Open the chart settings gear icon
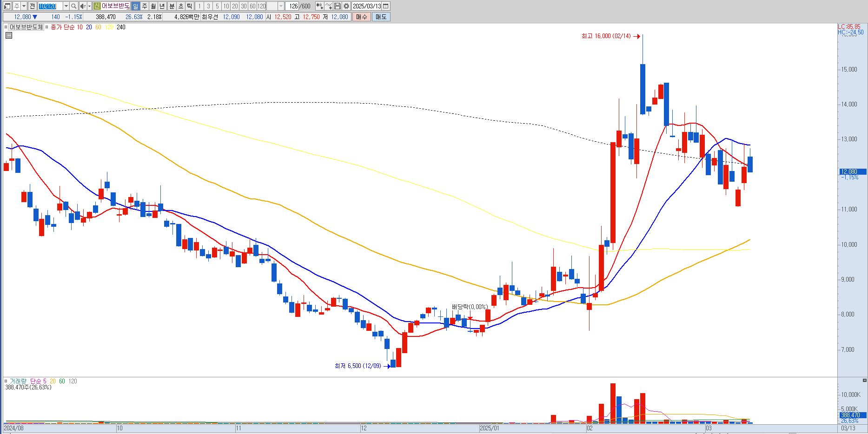Viewport: 868px width, 434px height. tap(346, 6)
